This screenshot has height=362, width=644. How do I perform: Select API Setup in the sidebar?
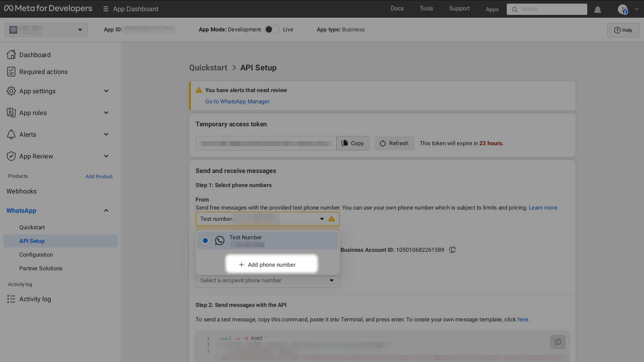tap(60, 241)
